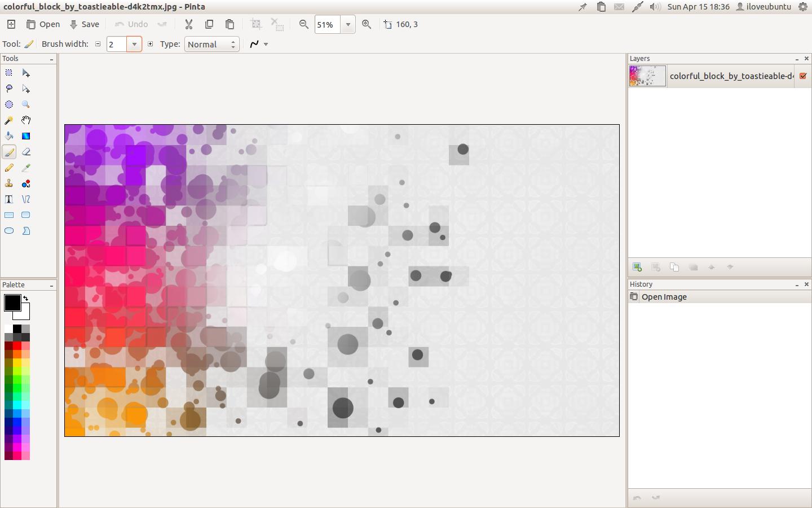Image resolution: width=812 pixels, height=508 pixels.
Task: Toggle the Pencil tool on
Action: pos(9,168)
